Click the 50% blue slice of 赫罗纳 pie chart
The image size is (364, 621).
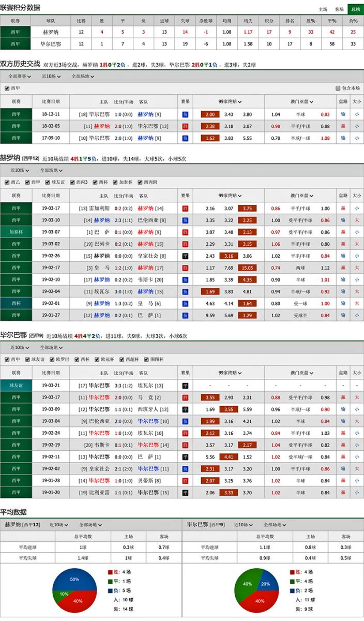tap(75, 580)
